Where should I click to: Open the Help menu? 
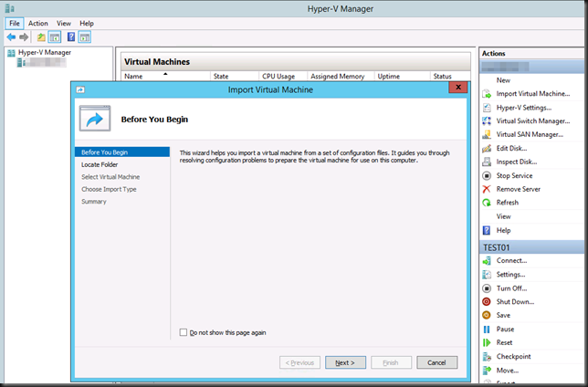pos(87,23)
